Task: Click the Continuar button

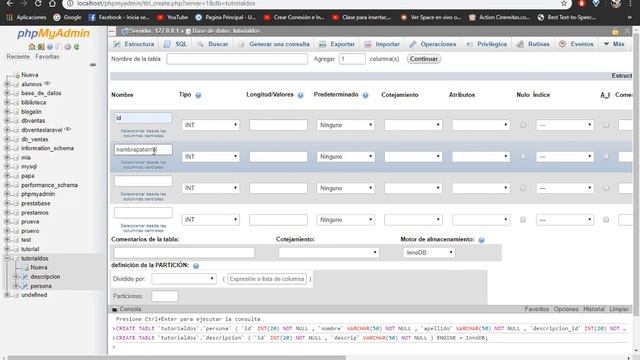Action: click(x=424, y=59)
